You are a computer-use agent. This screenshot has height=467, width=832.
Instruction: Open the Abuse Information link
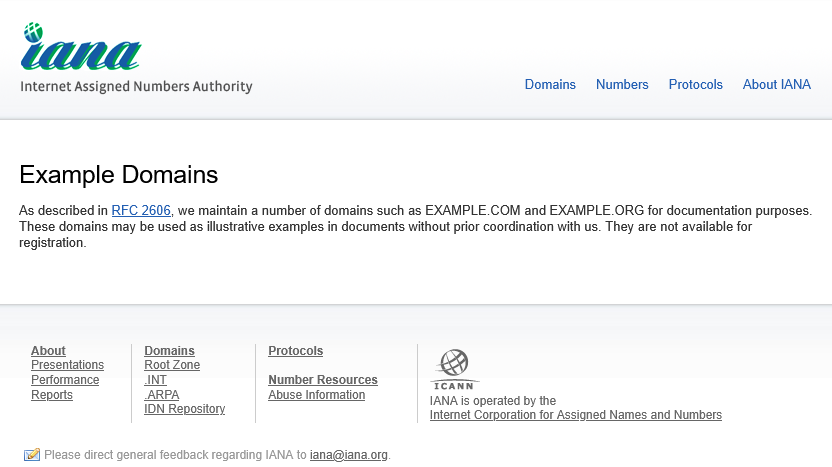pos(316,395)
